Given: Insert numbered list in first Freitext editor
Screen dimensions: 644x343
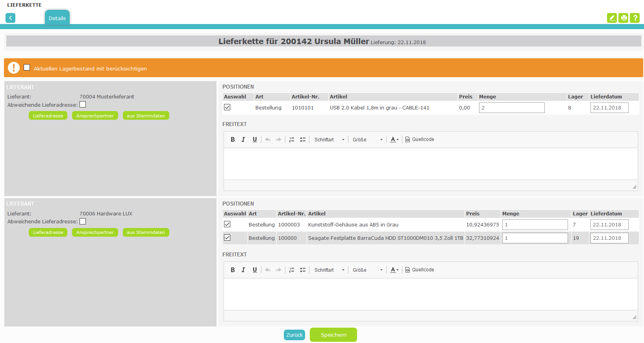Looking at the screenshot, I should [x=292, y=139].
